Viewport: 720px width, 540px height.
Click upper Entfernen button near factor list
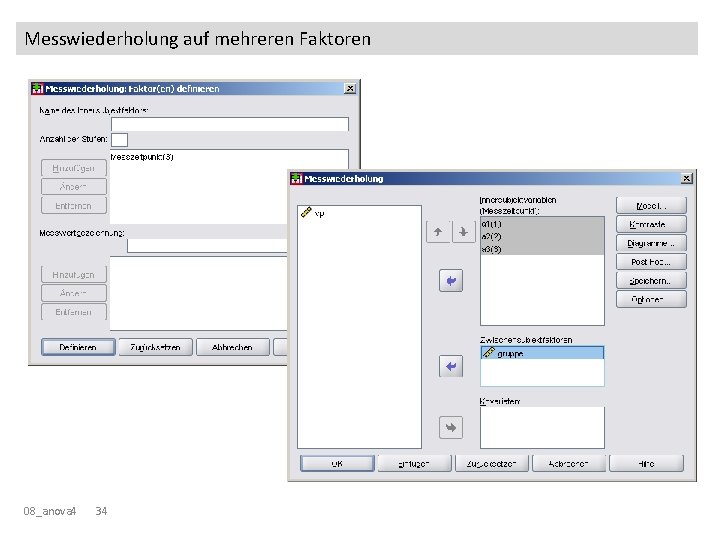coord(74,205)
